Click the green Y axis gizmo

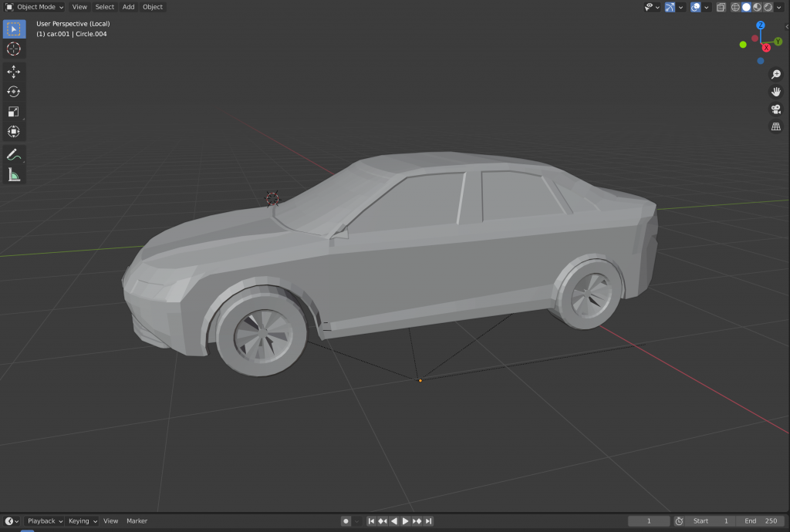778,42
